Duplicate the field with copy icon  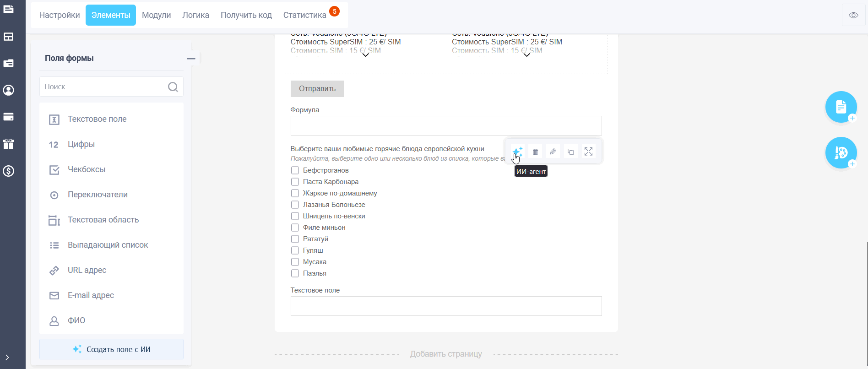[571, 152]
